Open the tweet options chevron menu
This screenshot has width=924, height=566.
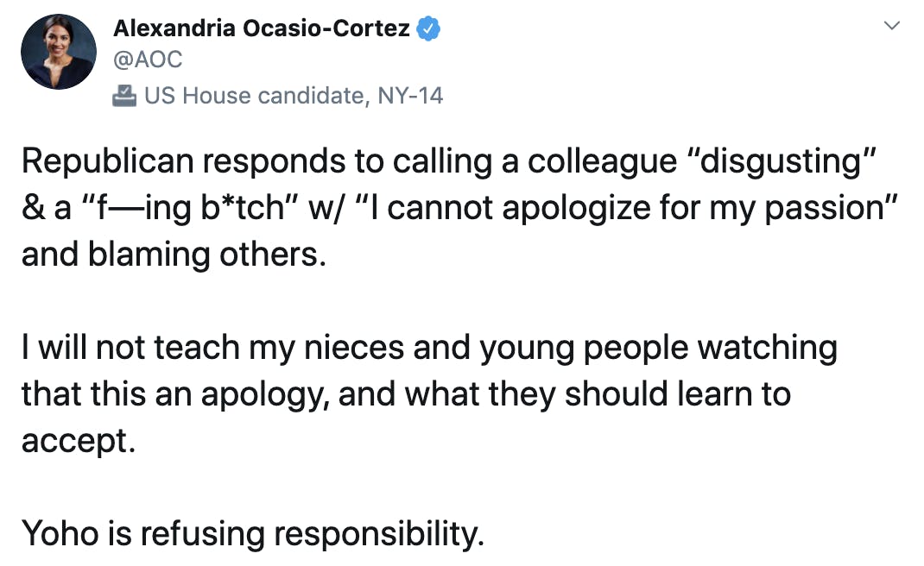click(x=891, y=25)
